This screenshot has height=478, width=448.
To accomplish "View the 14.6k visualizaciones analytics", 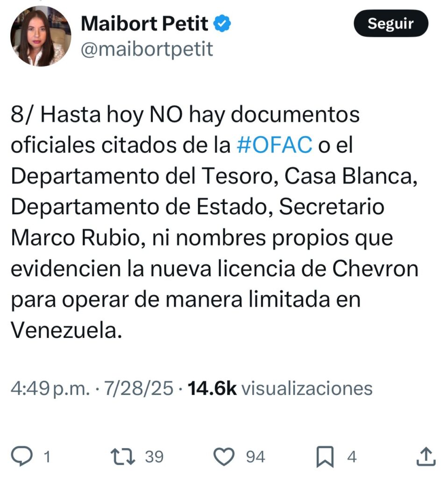I will coord(280,388).
